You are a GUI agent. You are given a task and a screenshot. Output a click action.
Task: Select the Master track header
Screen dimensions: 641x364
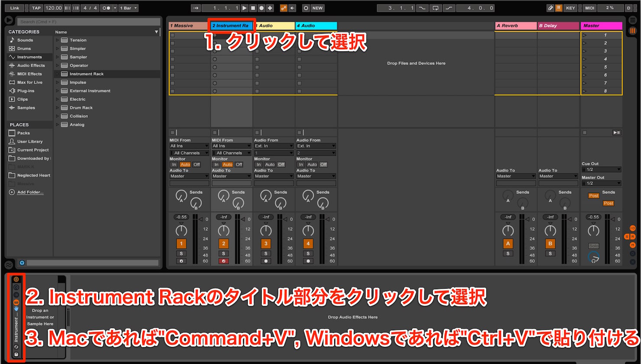coord(602,26)
